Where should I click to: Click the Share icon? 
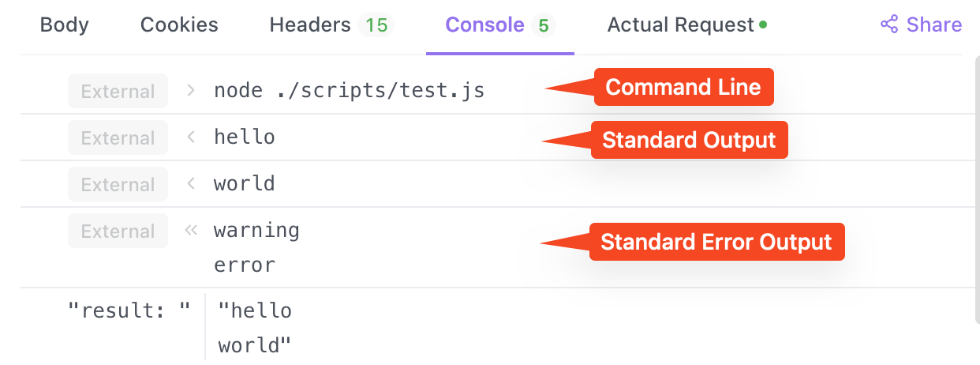coord(889,25)
